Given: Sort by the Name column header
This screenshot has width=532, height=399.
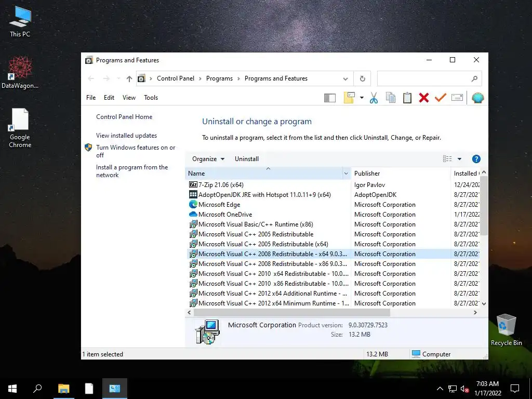Looking at the screenshot, I should click(x=264, y=174).
